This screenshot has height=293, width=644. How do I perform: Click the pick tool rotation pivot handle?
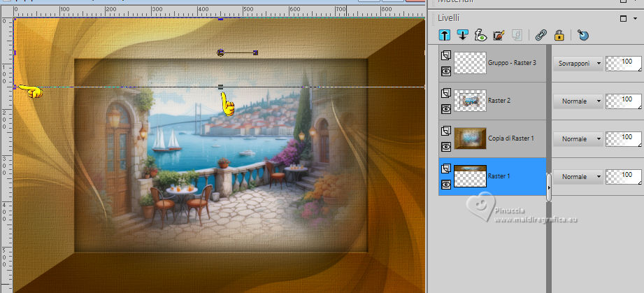click(220, 52)
